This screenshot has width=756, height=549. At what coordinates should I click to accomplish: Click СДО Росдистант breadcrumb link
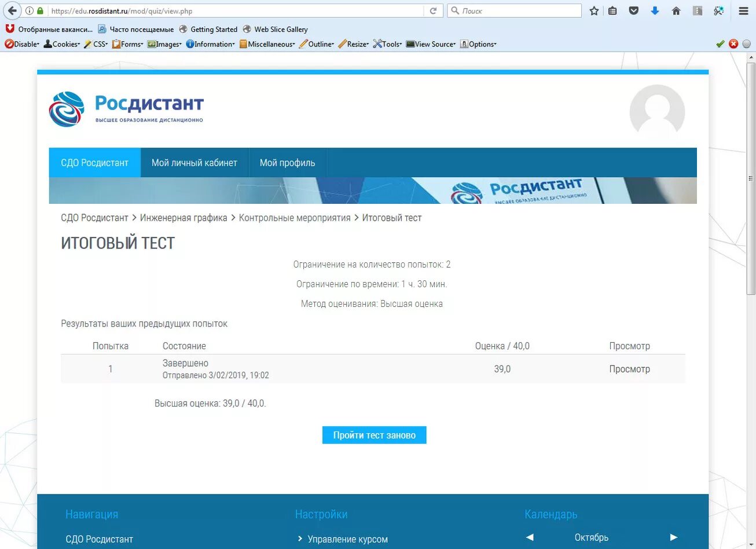click(x=94, y=218)
